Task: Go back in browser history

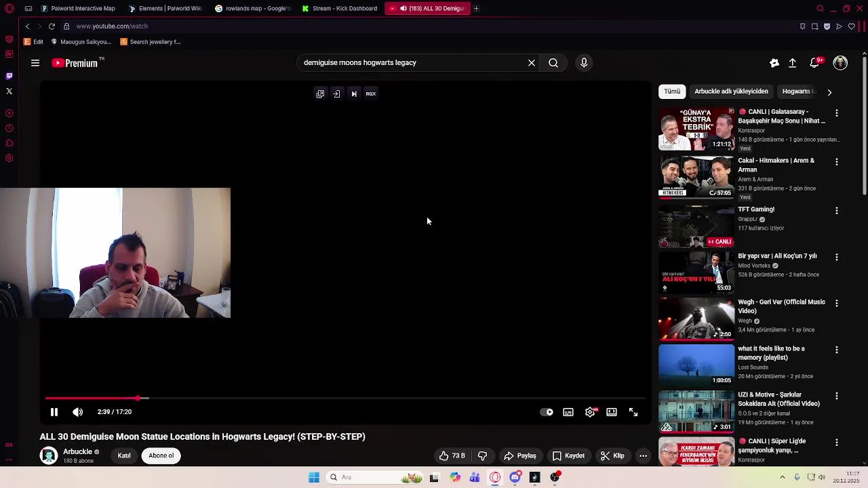Action: pos(28,26)
